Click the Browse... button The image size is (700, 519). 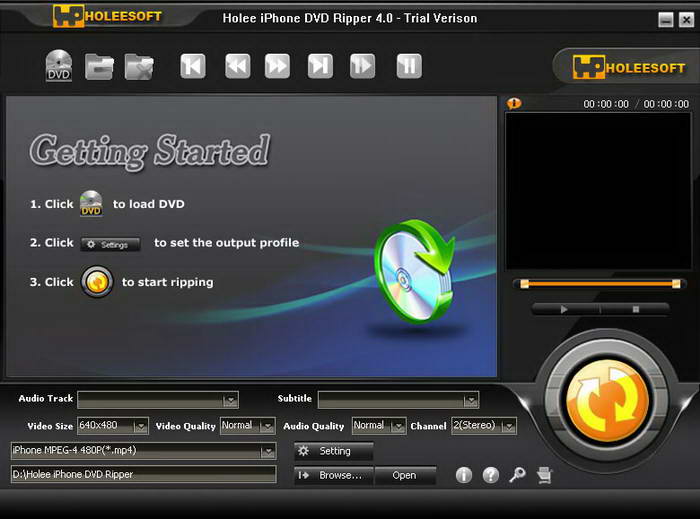[x=334, y=475]
